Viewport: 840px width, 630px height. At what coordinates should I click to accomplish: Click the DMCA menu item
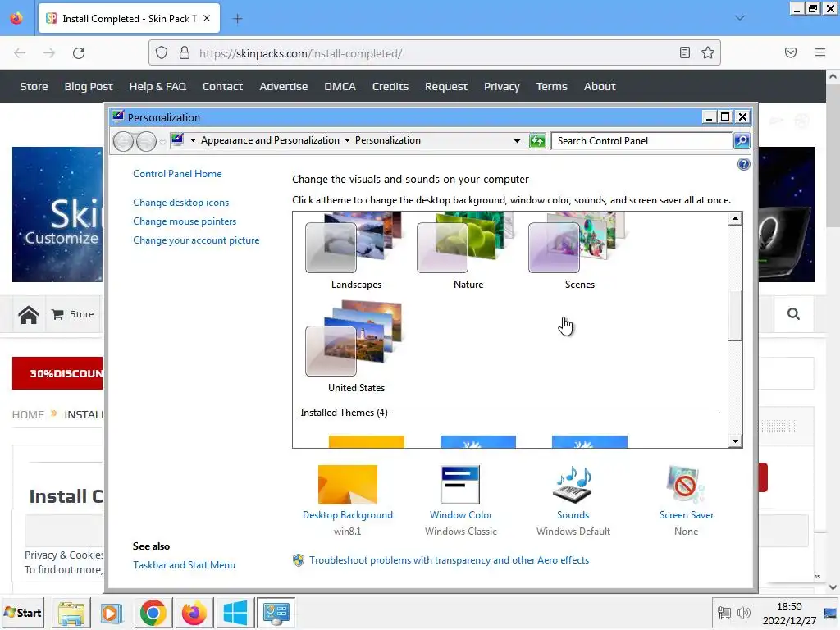(x=340, y=86)
